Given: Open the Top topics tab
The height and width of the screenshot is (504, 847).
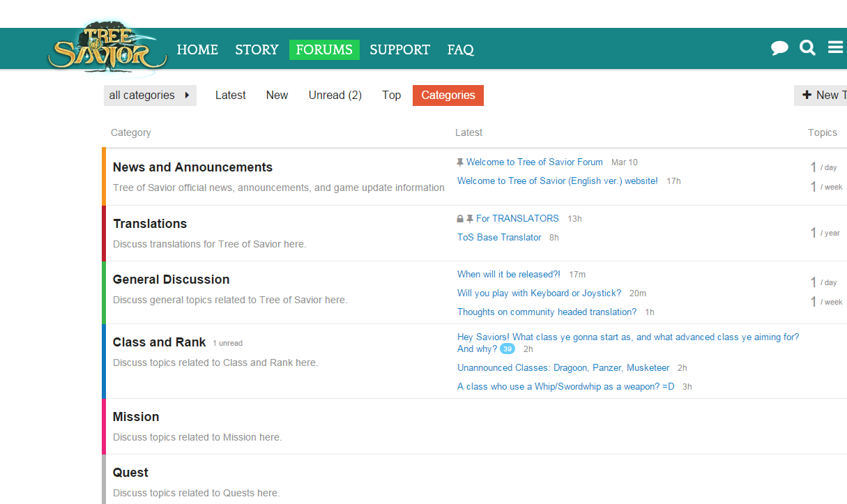Looking at the screenshot, I should (391, 96).
